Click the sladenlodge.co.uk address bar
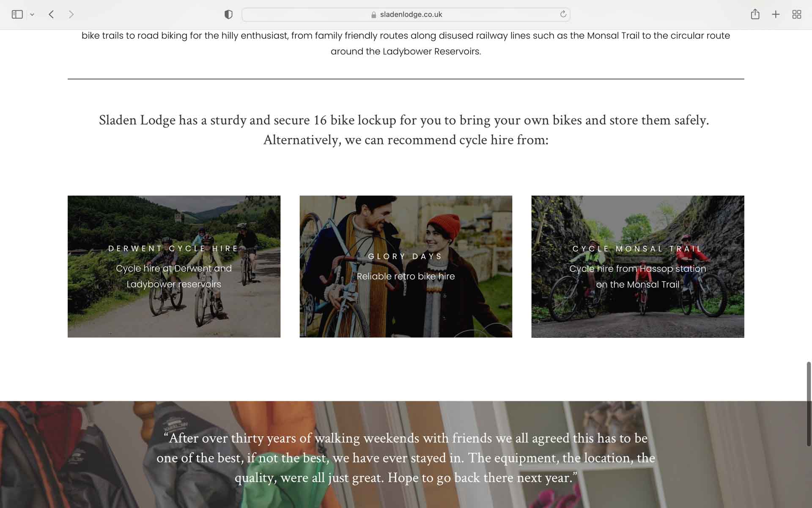Viewport: 812px width, 508px height. coord(406,14)
